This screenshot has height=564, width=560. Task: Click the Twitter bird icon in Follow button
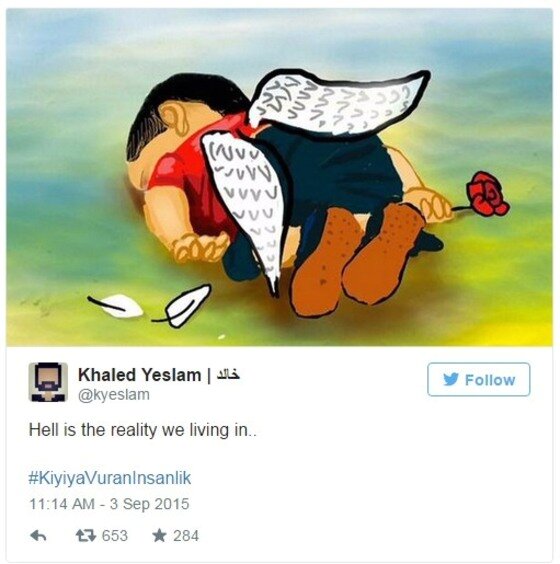451,379
